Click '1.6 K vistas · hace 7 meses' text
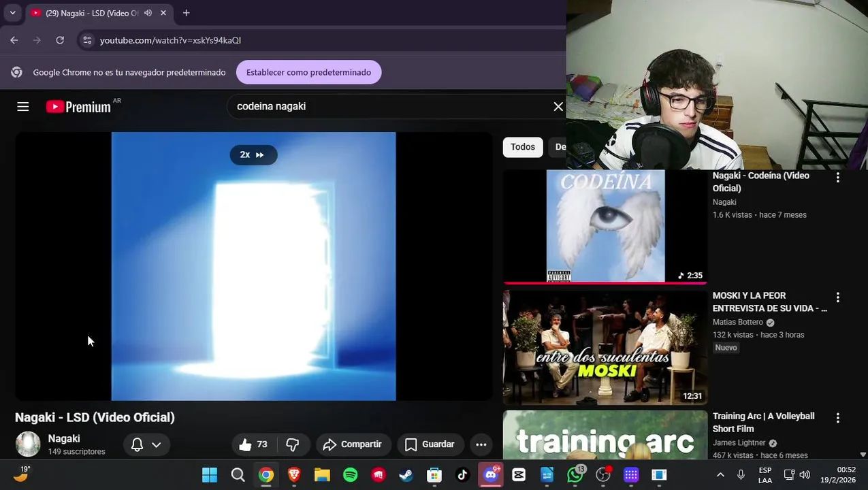Screen dimensions: 868x490 (759, 215)
